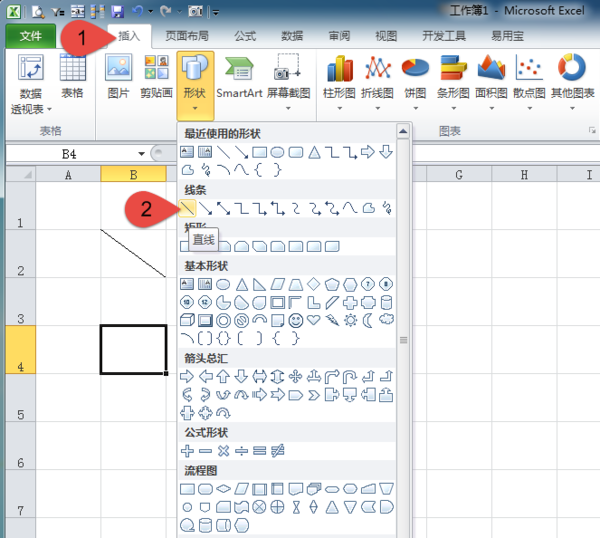Open the chart group dialog launcher

pos(592,131)
